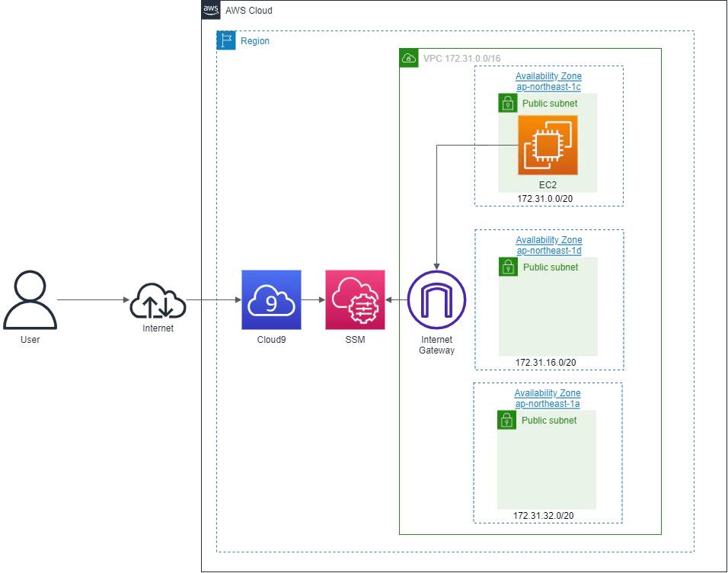Select the EC2 instance icon
This screenshot has height=573, width=728.
[548, 145]
